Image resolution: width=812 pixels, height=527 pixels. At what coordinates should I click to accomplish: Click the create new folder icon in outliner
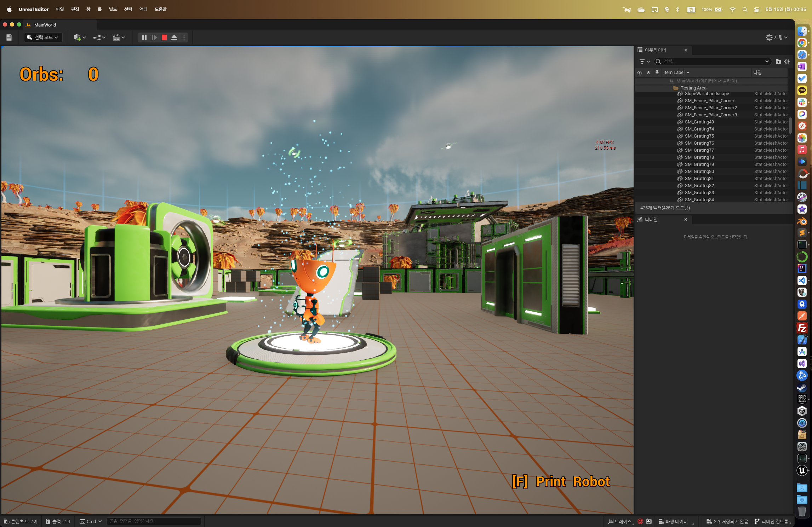tap(778, 62)
